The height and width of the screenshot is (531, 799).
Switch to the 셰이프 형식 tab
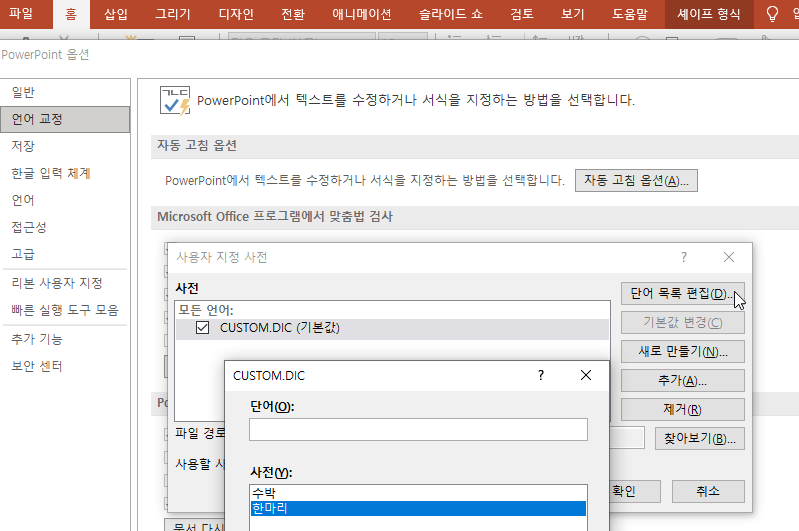pyautogui.click(x=709, y=14)
